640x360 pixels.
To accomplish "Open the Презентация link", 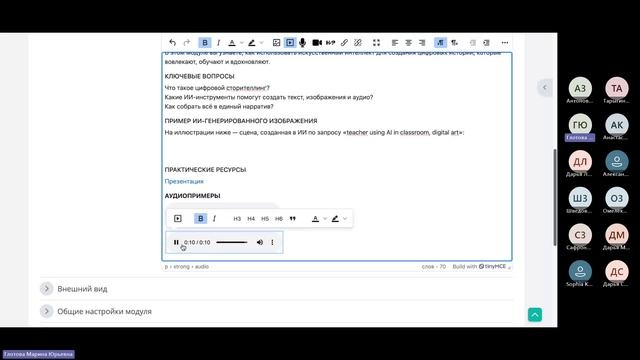I will (184, 181).
